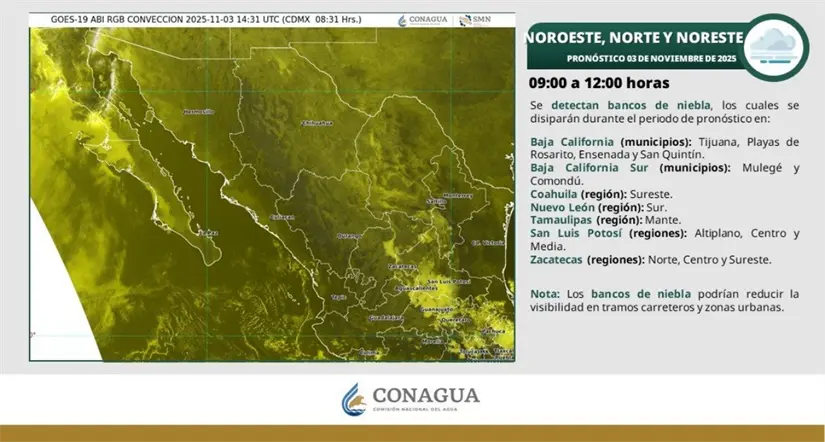Image resolution: width=825 pixels, height=442 pixels.
Task: Click Guanajuato on the satellite map
Action: click(437, 309)
